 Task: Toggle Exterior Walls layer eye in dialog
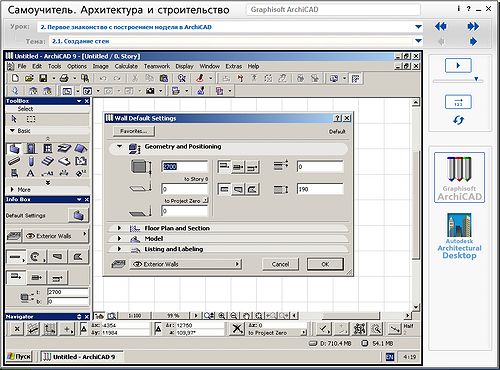(x=138, y=264)
